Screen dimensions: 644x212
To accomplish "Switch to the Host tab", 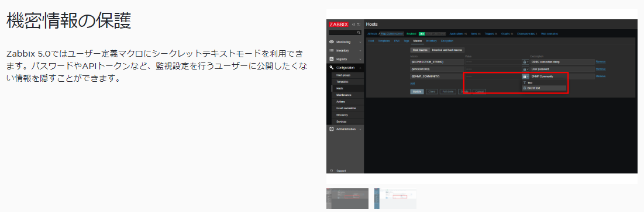I will click(x=371, y=41).
